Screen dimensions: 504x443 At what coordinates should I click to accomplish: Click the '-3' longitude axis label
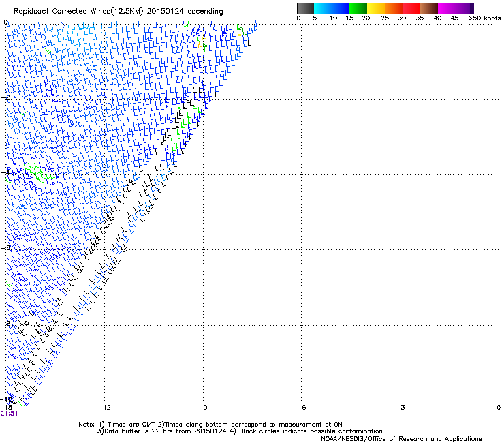coord(400,408)
